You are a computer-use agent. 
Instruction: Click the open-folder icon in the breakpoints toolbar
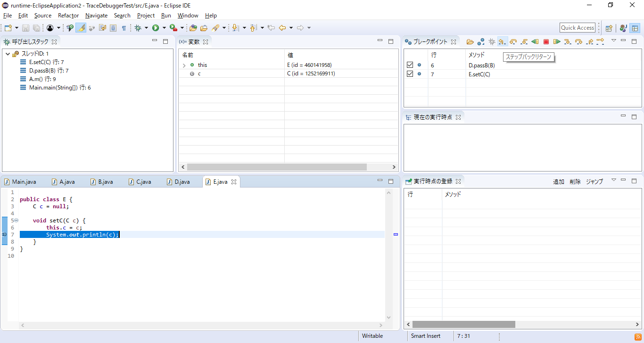pyautogui.click(x=470, y=42)
